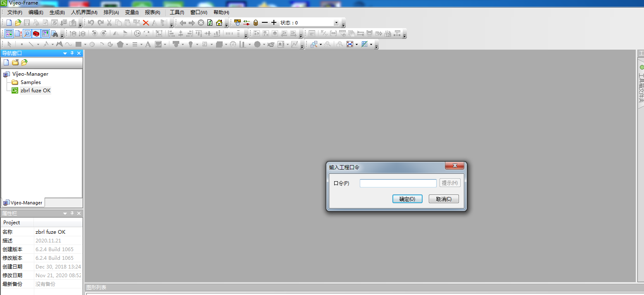Open the 导航窗口 panel options arrow
The height and width of the screenshot is (295, 644).
[65, 53]
